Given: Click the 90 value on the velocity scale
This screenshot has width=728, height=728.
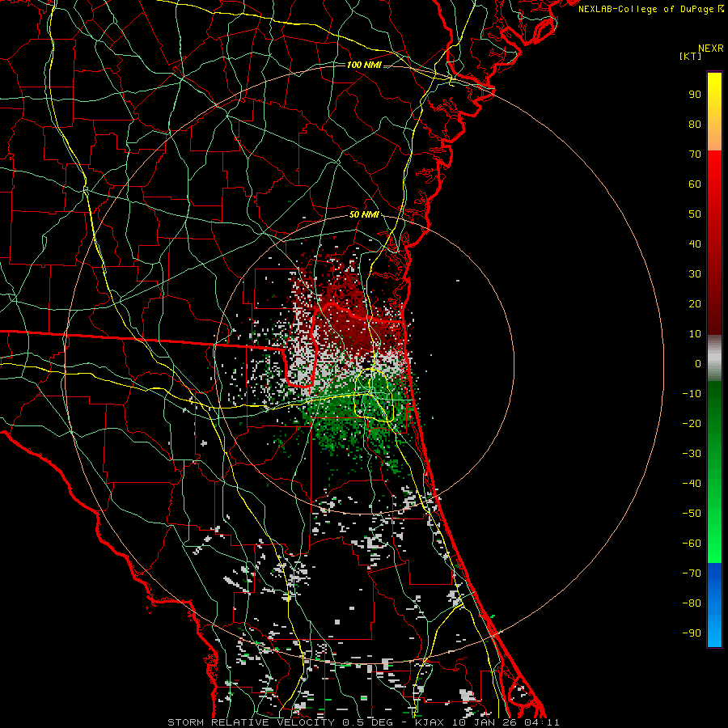Looking at the screenshot, I should [695, 95].
